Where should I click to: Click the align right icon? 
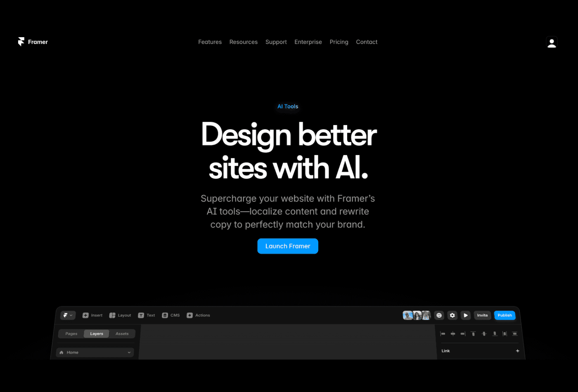tap(463, 334)
